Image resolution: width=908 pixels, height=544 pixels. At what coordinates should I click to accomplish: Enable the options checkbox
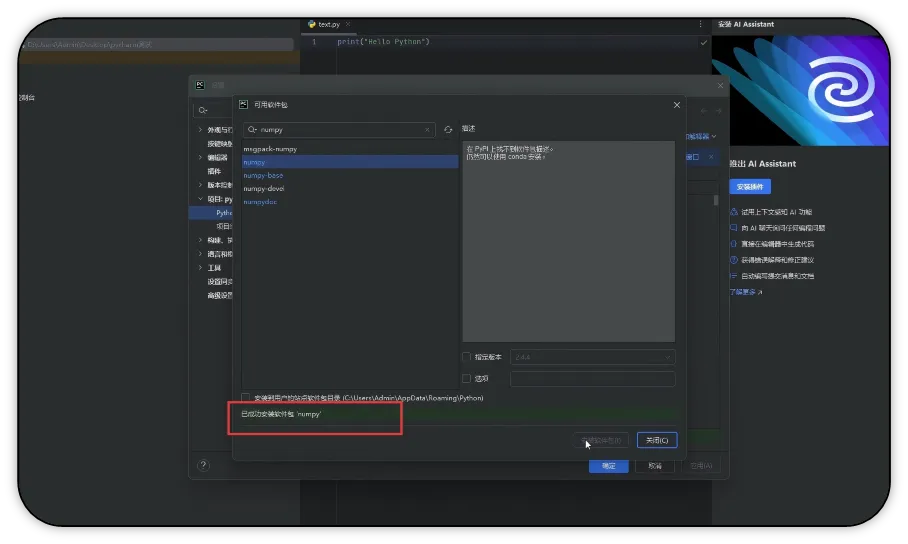[x=466, y=378]
